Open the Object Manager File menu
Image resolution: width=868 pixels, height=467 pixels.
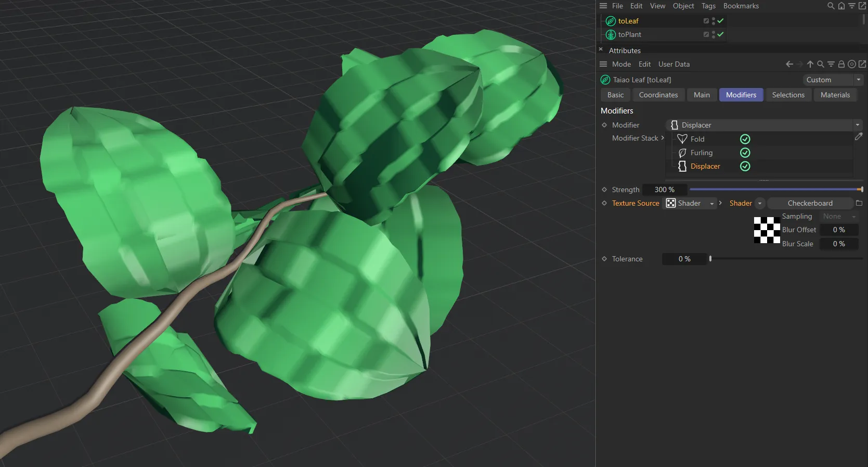click(617, 6)
